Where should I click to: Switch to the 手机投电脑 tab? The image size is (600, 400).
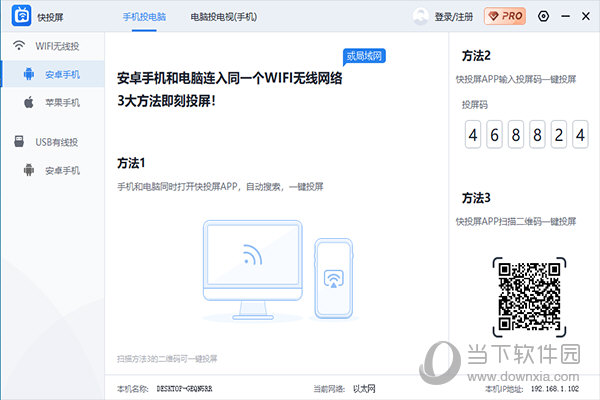pos(144,17)
